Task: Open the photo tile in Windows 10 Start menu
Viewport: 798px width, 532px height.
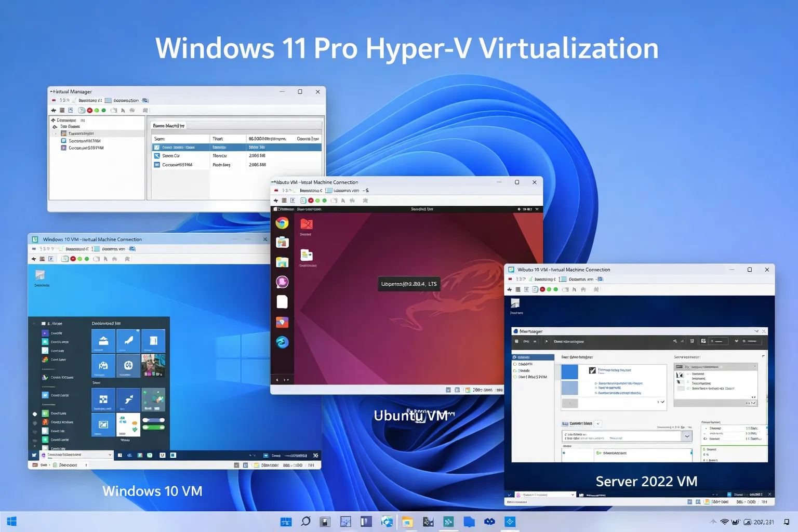Action: (153, 365)
